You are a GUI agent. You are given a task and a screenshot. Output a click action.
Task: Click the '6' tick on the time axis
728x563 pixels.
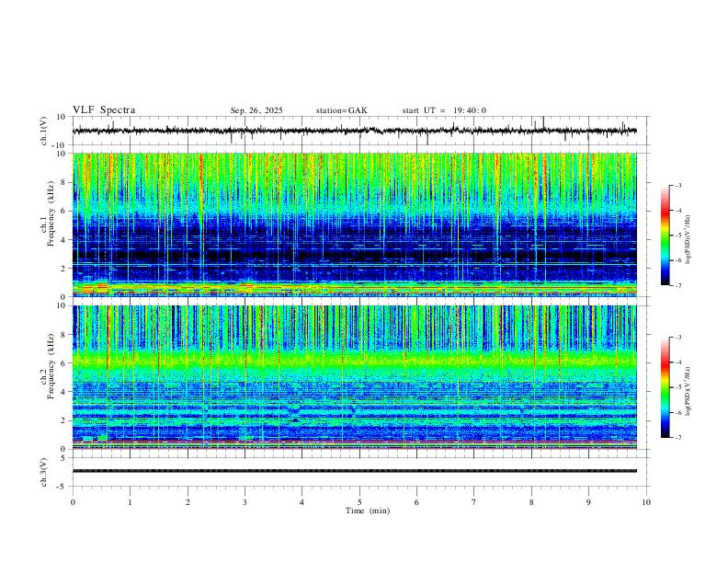[416, 502]
